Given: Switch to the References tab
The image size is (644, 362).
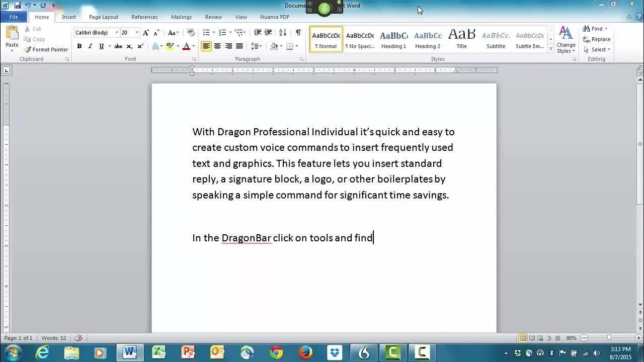Looking at the screenshot, I should click(144, 17).
